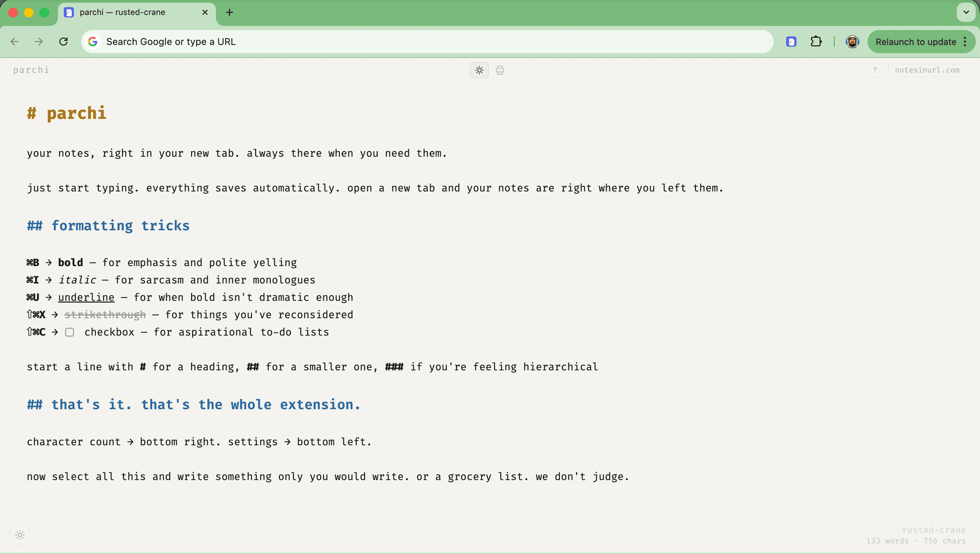Click the browser profile avatar
980x554 pixels.
852,42
